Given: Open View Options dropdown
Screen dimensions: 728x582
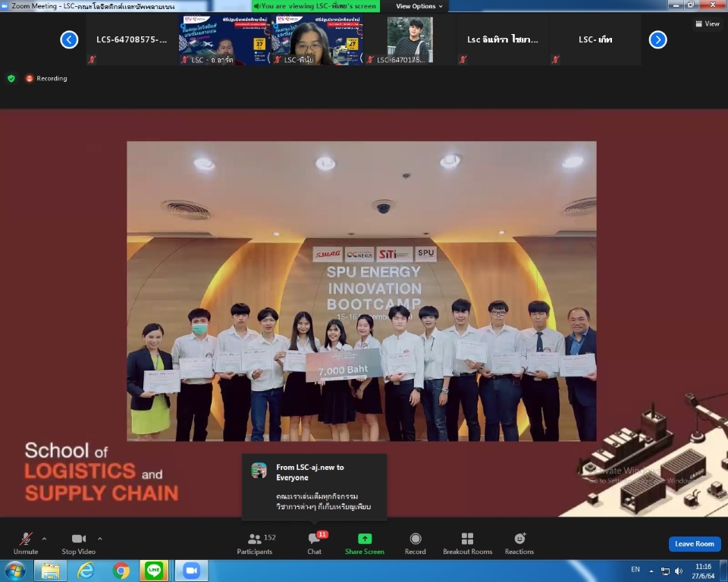Looking at the screenshot, I should point(419,6).
